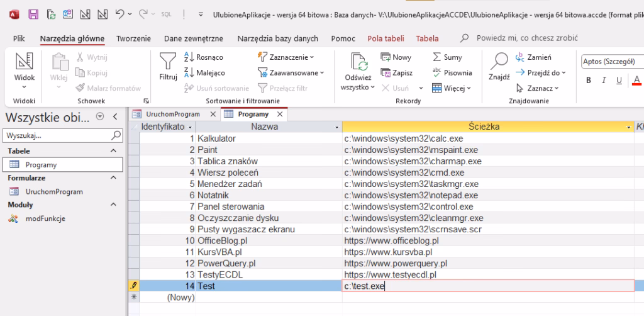The height and width of the screenshot is (316, 644).
Task: Toggle Italic formatting
Action: [x=604, y=80]
